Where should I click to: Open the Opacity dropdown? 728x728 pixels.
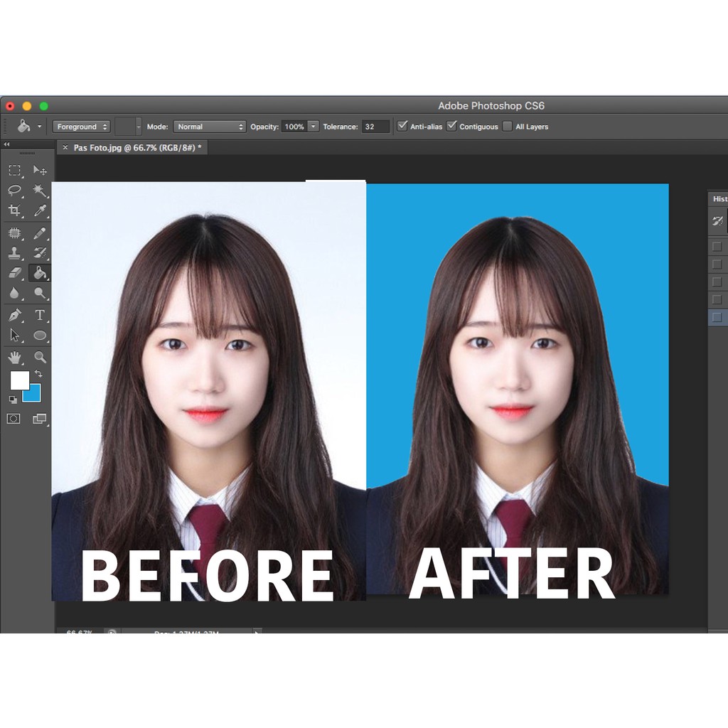[x=311, y=127]
